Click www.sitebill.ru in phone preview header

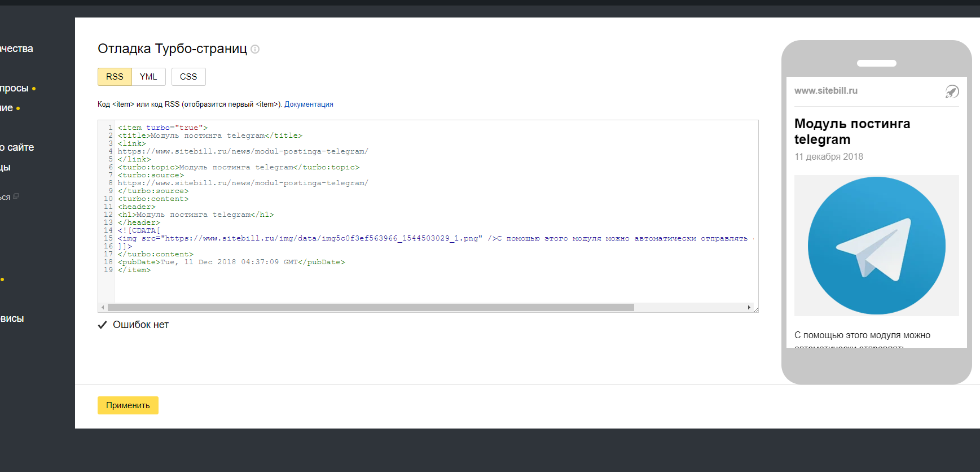[x=826, y=90]
